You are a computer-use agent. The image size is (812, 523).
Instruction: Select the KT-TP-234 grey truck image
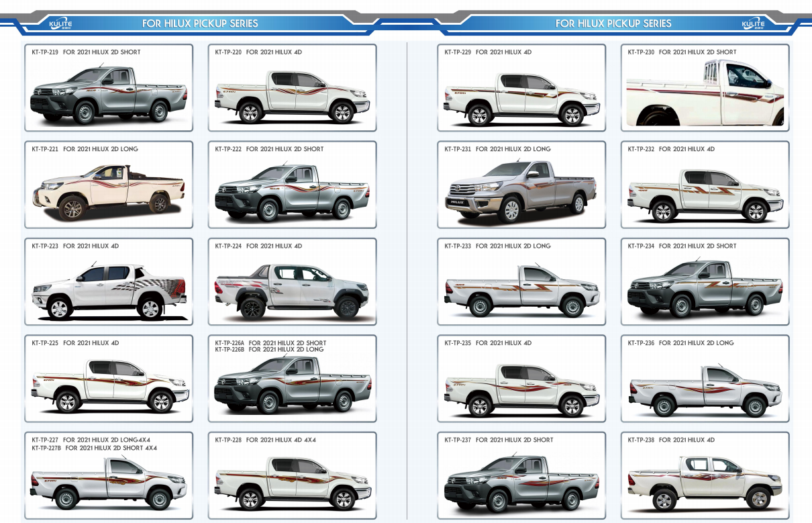pos(705,289)
